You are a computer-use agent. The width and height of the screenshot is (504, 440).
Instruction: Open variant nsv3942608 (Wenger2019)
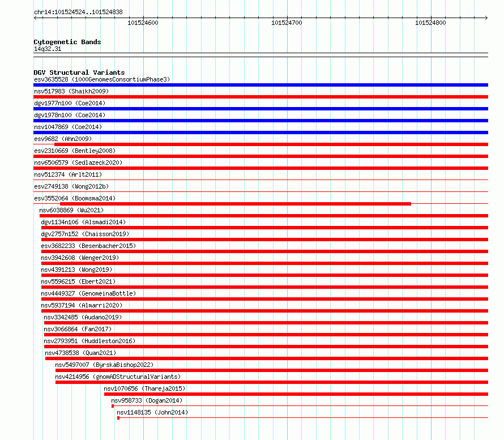pos(80,258)
